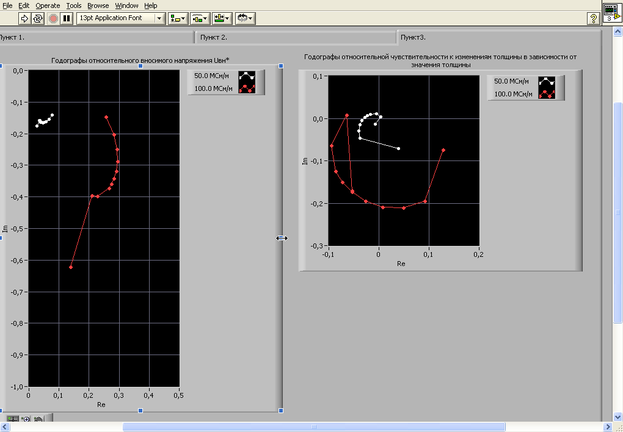
Task: Click the vertical scrollbar down arrow
Action: (x=618, y=417)
